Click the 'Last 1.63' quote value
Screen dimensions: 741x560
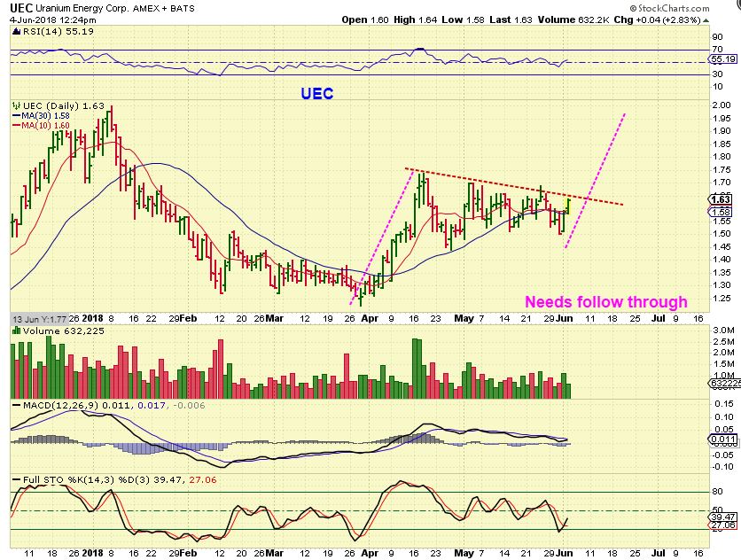click(511, 19)
